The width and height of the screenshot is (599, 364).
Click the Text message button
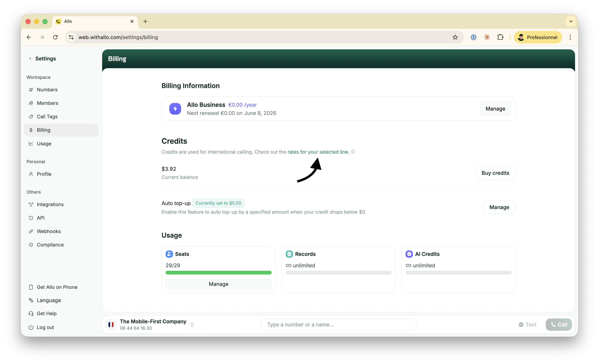click(x=527, y=324)
